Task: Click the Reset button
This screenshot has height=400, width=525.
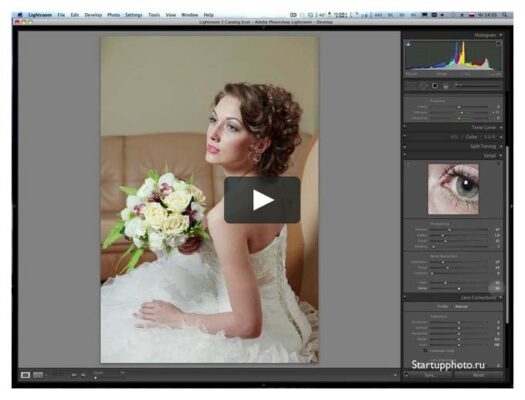Action: (x=478, y=375)
